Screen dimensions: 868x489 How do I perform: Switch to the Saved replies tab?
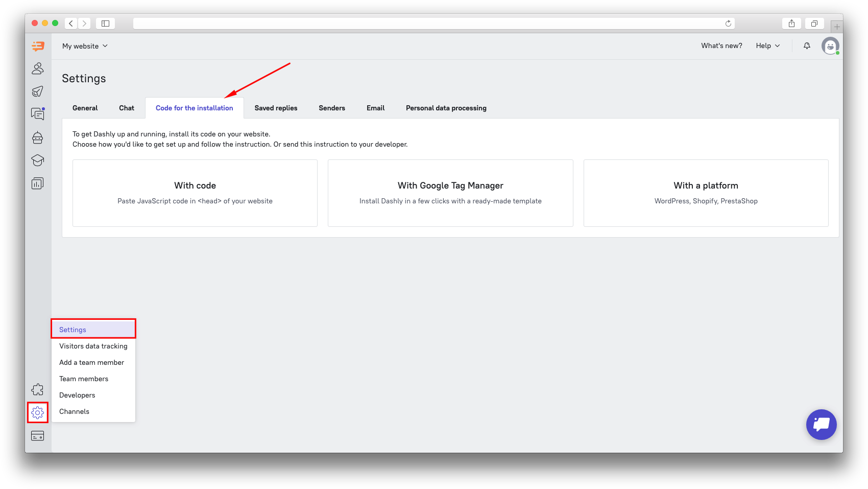[x=276, y=108]
